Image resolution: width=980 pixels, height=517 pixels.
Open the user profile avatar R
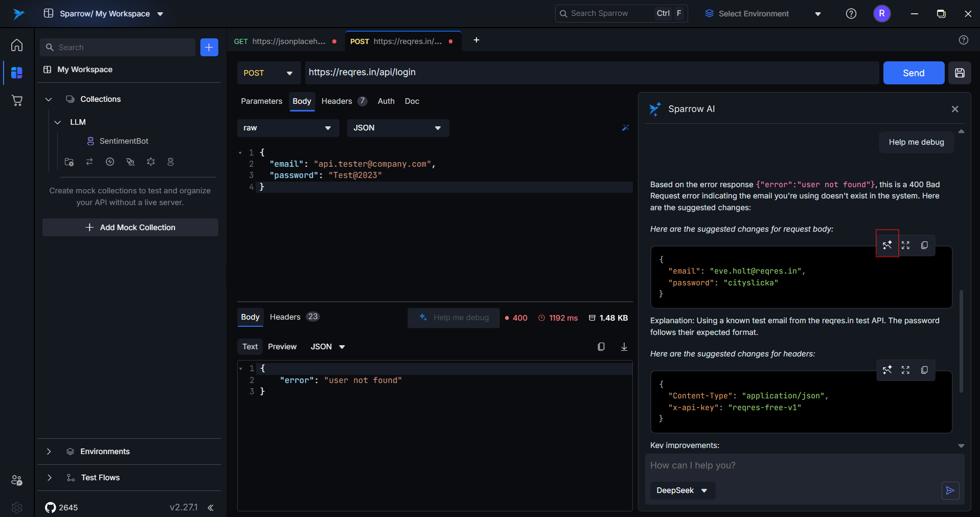pos(882,14)
